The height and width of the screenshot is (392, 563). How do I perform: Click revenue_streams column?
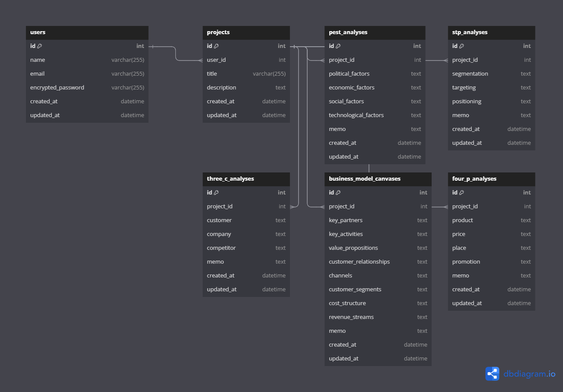[378, 317]
